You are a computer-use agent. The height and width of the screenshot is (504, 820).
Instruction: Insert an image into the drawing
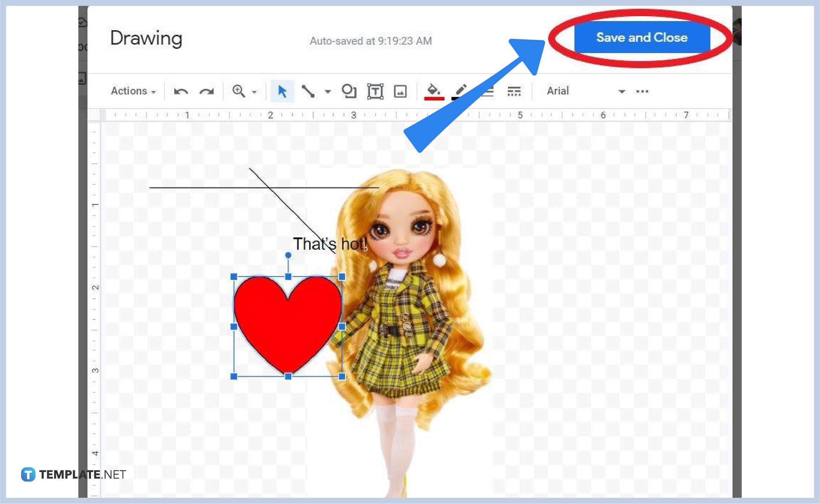[x=400, y=91]
